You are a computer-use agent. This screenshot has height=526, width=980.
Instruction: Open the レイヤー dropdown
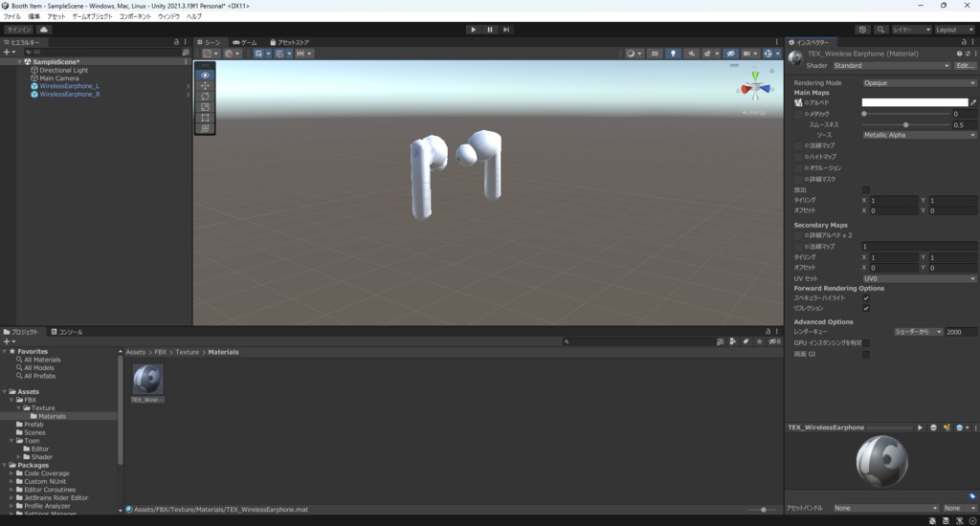(911, 30)
